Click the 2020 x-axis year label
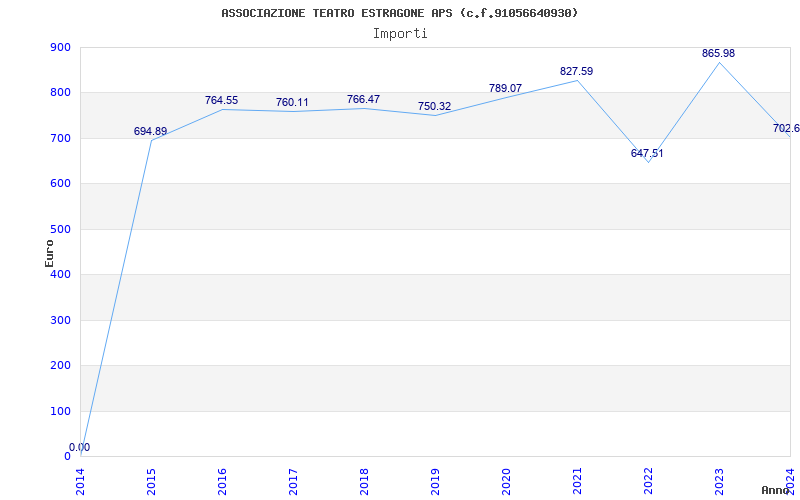Viewport: 800px width, 500px height. tap(506, 480)
